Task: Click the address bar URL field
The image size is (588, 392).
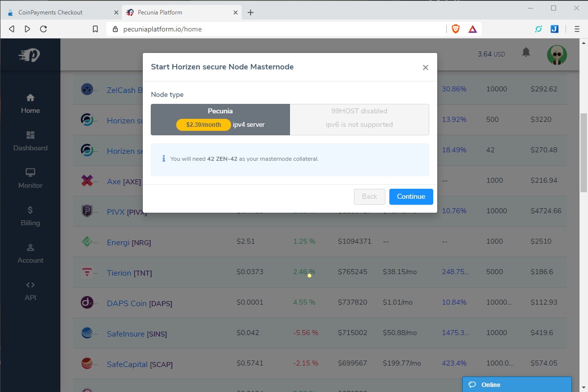Action: click(276, 29)
